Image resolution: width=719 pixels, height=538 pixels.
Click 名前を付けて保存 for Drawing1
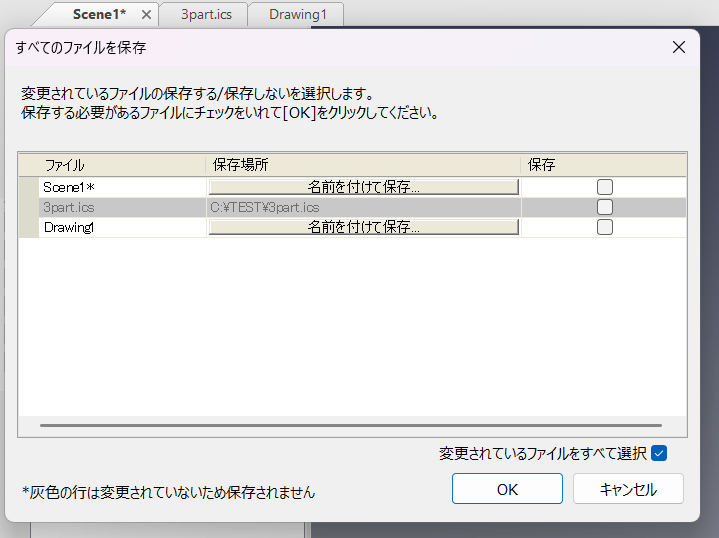(x=363, y=227)
